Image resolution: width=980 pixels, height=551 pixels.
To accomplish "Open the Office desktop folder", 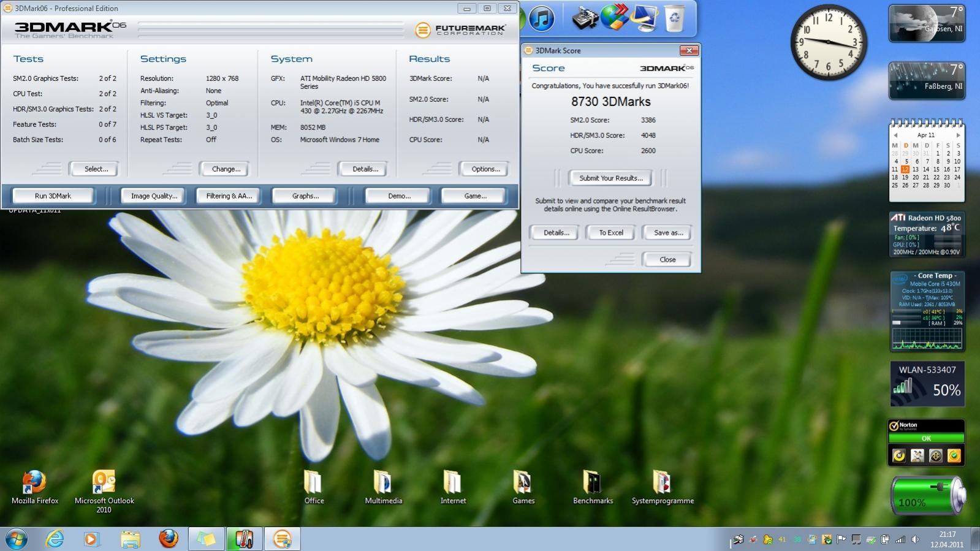I will tap(314, 488).
